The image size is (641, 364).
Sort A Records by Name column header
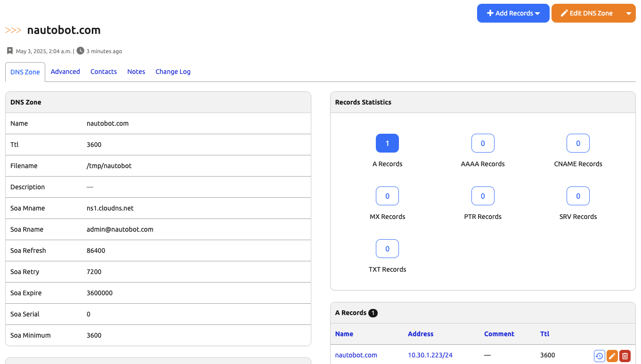[344, 334]
